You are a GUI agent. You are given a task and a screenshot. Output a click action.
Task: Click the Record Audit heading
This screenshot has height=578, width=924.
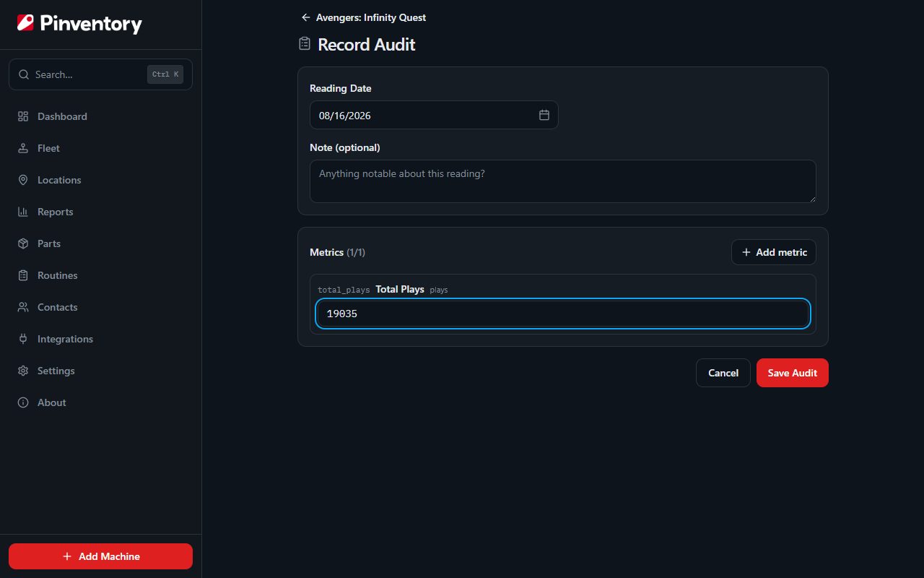tap(367, 44)
